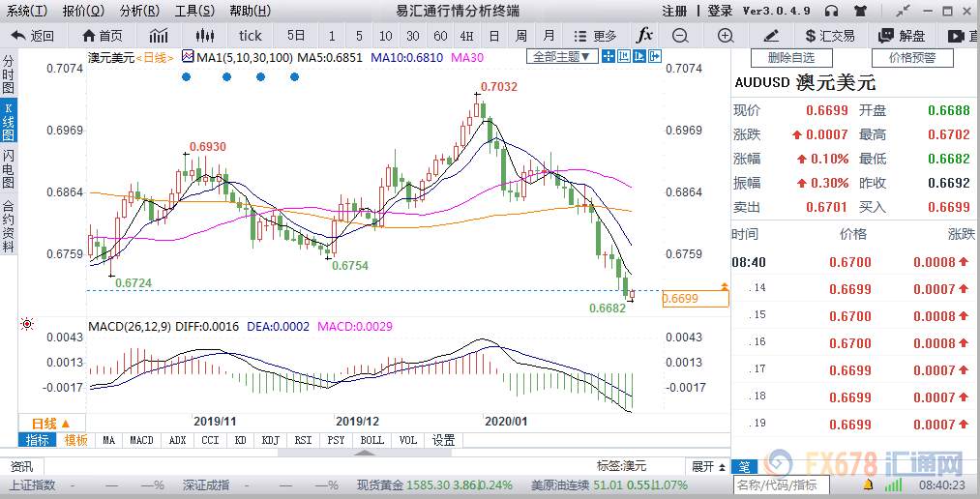This screenshot has height=499, width=980.
Task: Switch to 指标 mode
Action: (38, 440)
